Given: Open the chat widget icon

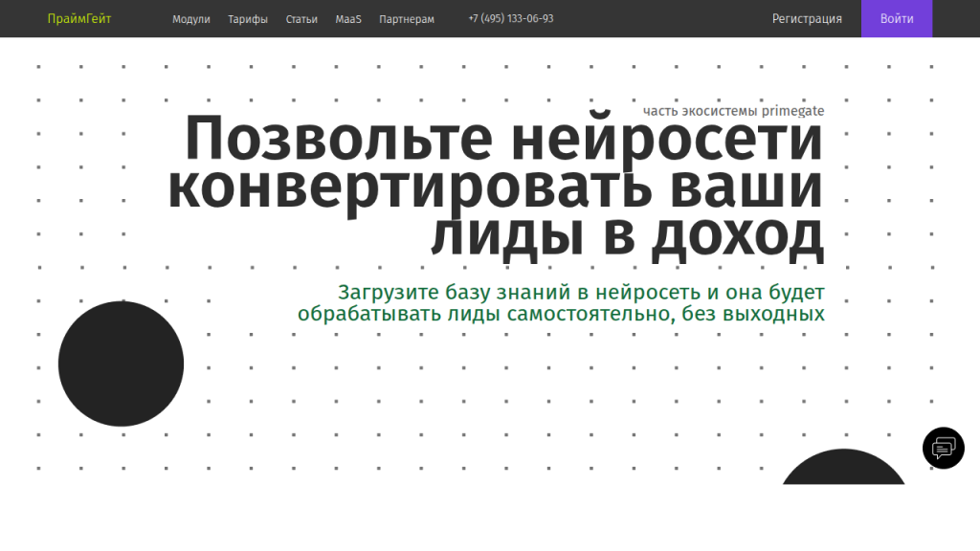Looking at the screenshot, I should coord(943,448).
